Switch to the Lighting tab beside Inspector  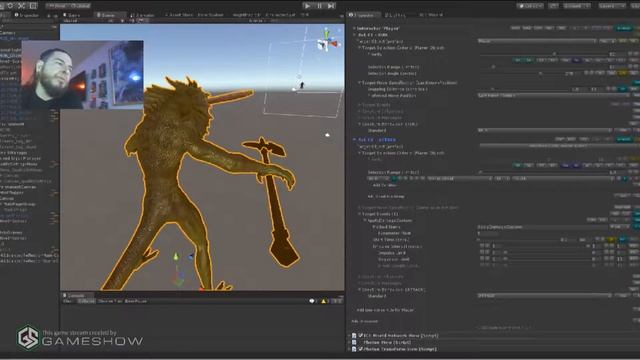coord(397,15)
